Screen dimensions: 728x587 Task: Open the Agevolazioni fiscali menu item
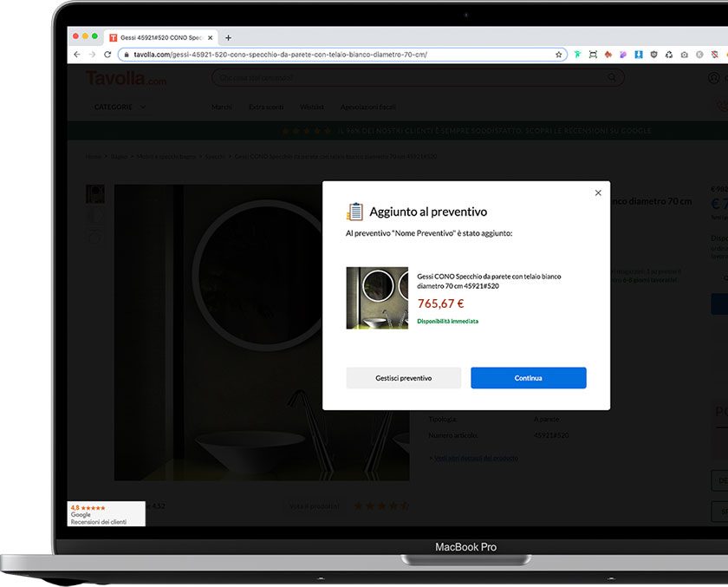tap(368, 107)
